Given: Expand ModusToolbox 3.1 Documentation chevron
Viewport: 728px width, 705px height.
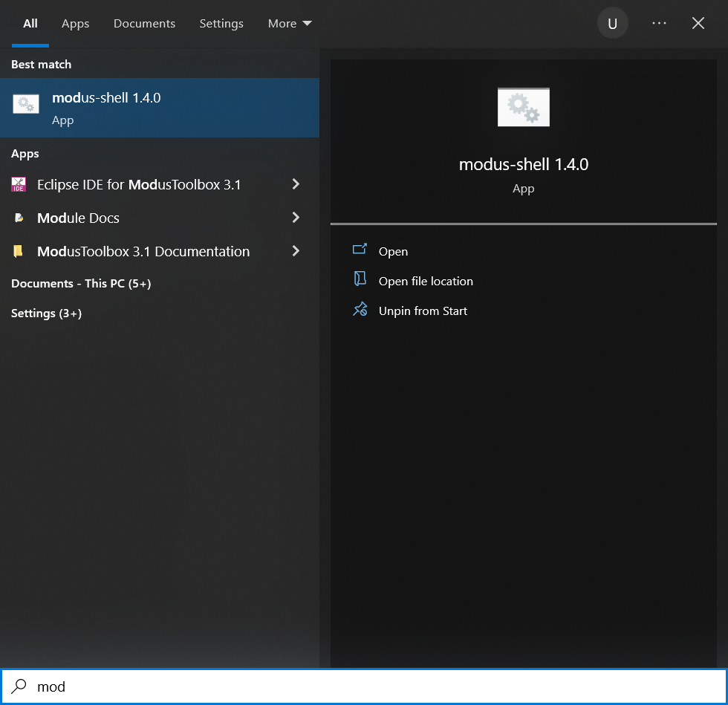Looking at the screenshot, I should [x=296, y=251].
